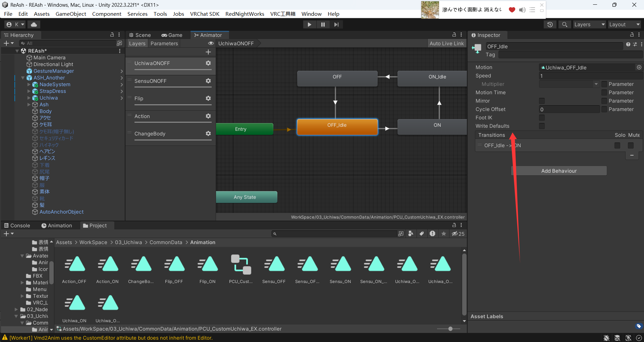The height and width of the screenshot is (342, 644).
Task: Open the cloud services icon
Action: click(x=34, y=24)
